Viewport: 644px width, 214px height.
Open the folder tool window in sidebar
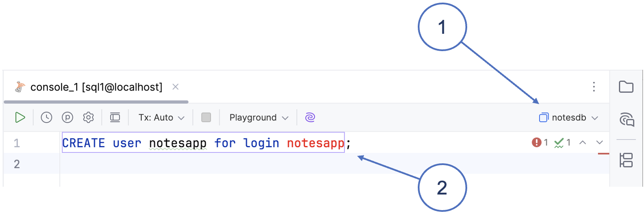click(626, 87)
